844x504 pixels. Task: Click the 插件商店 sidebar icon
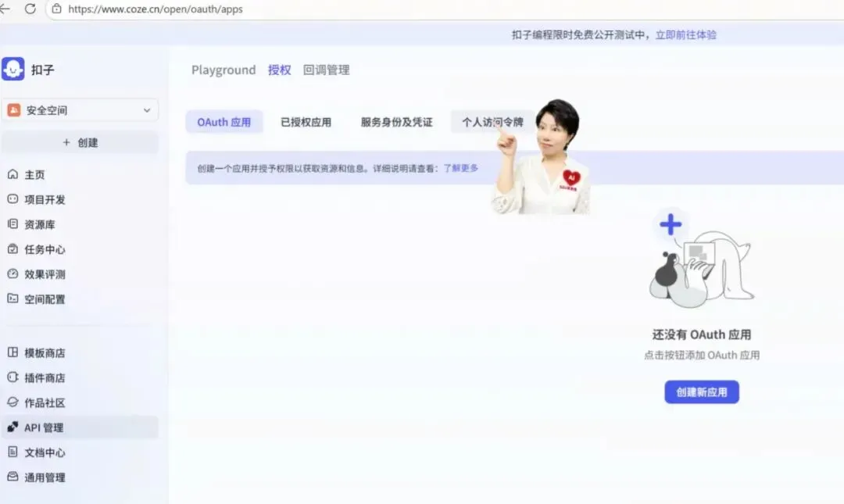point(13,377)
